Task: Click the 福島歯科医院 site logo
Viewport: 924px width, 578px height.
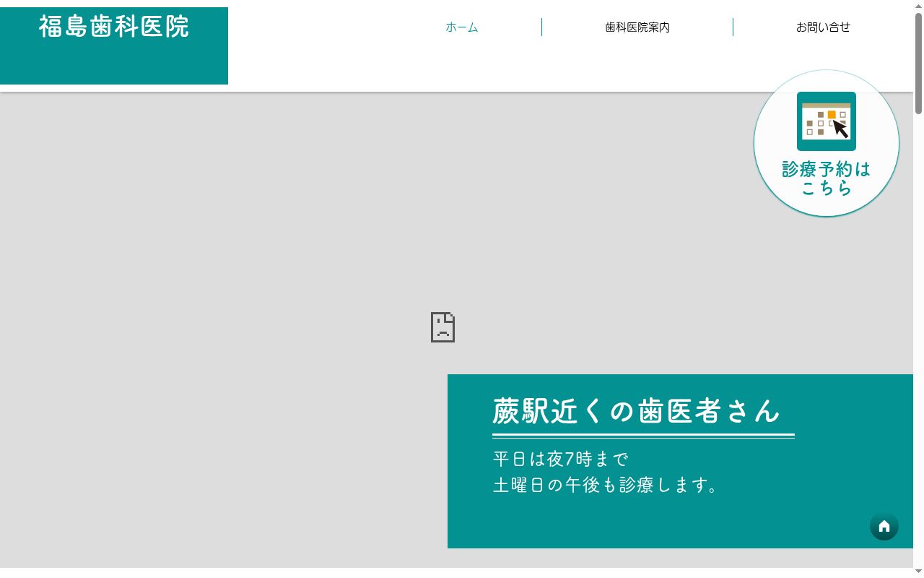Action: [114, 27]
